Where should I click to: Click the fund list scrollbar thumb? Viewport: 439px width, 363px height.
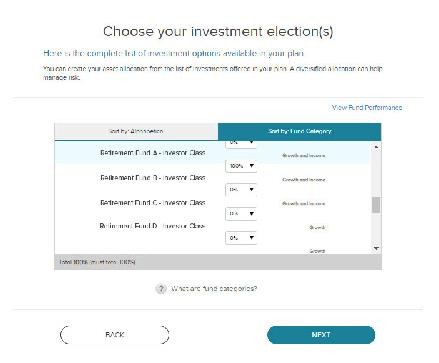(x=376, y=205)
